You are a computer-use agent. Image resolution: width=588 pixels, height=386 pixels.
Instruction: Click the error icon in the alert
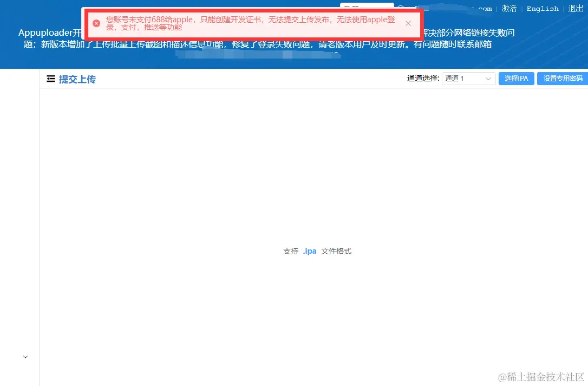point(96,23)
